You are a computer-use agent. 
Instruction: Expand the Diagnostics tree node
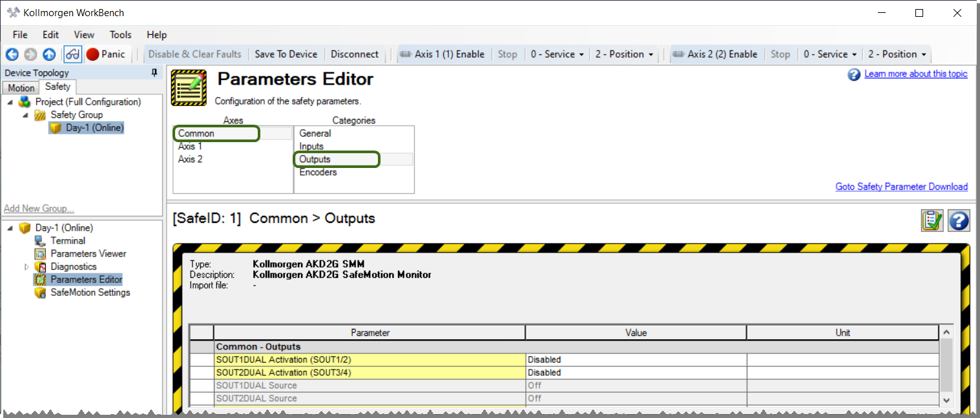point(26,267)
